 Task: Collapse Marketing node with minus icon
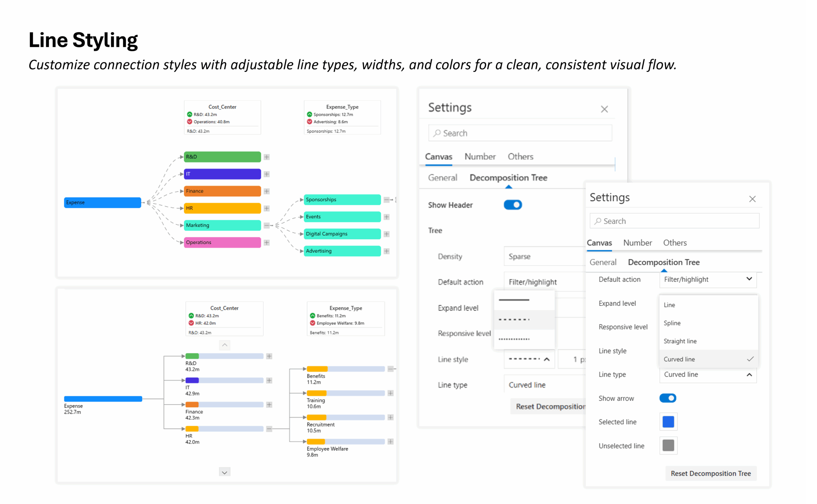[266, 226]
